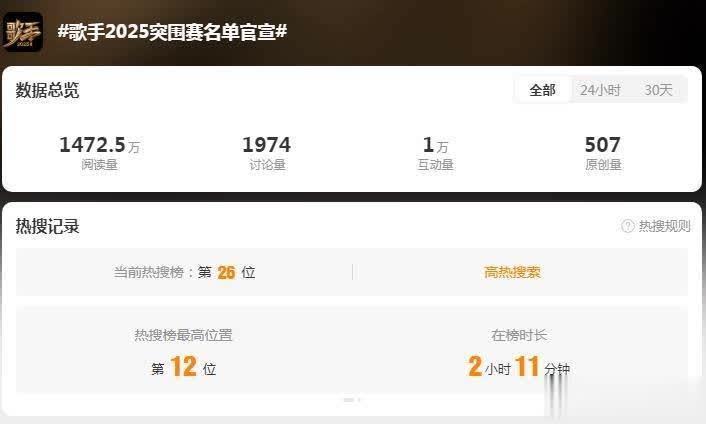Screen dimensions: 706x424
Task: Open the 歌手2025 topic avatar icon
Action: pos(23,32)
